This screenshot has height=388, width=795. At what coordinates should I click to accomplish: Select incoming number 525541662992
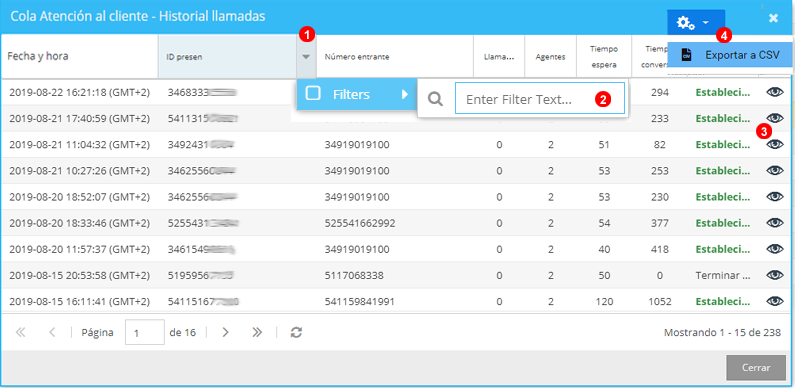coord(360,223)
